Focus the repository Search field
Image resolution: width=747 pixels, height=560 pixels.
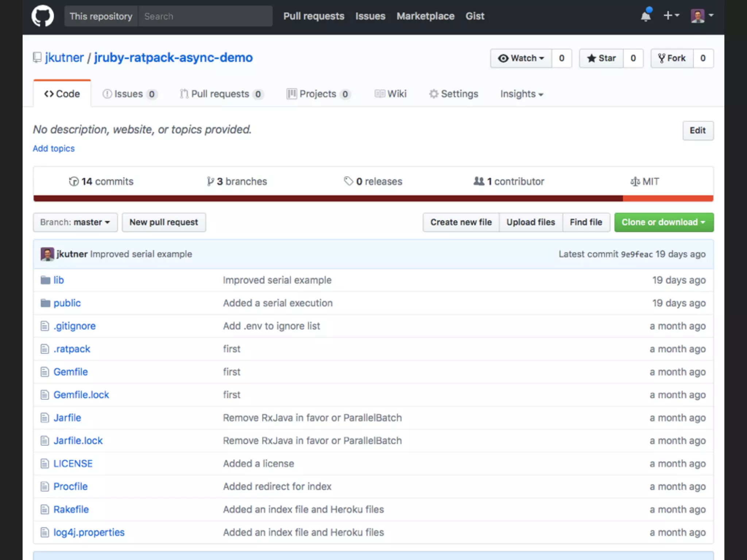tap(205, 16)
